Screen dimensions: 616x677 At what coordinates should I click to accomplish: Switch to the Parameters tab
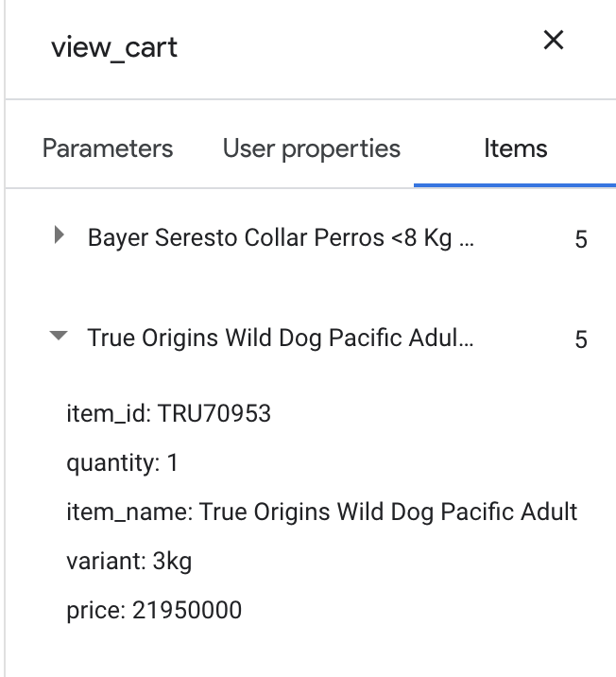(108, 148)
